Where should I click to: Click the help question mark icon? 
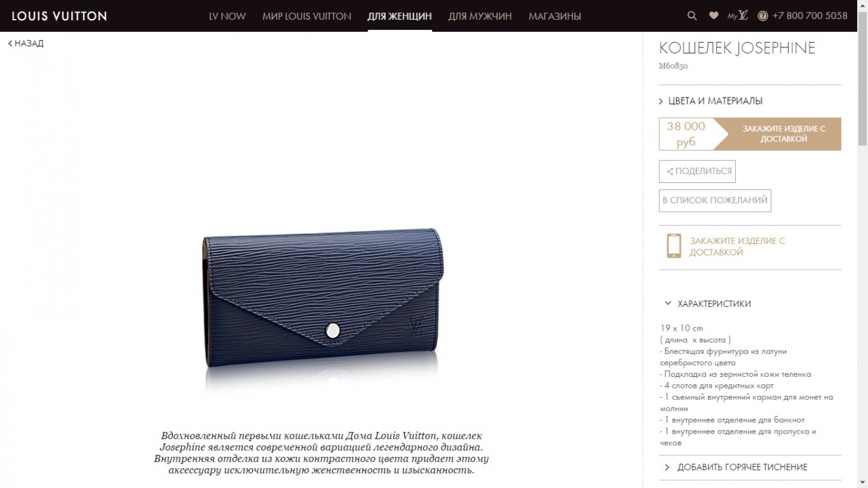click(x=762, y=16)
